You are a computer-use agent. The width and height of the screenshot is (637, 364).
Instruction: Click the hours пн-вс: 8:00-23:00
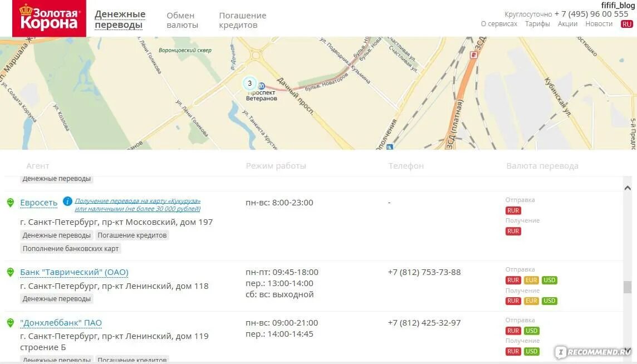pos(280,202)
